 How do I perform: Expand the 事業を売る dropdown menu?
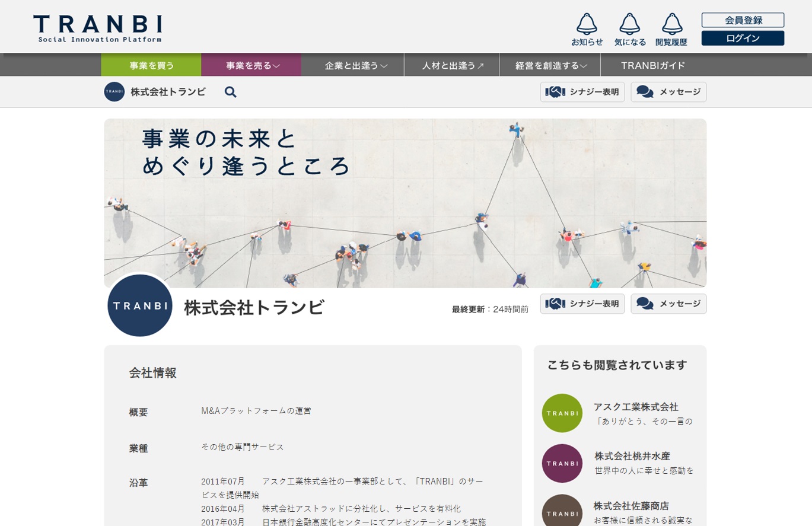(x=251, y=65)
